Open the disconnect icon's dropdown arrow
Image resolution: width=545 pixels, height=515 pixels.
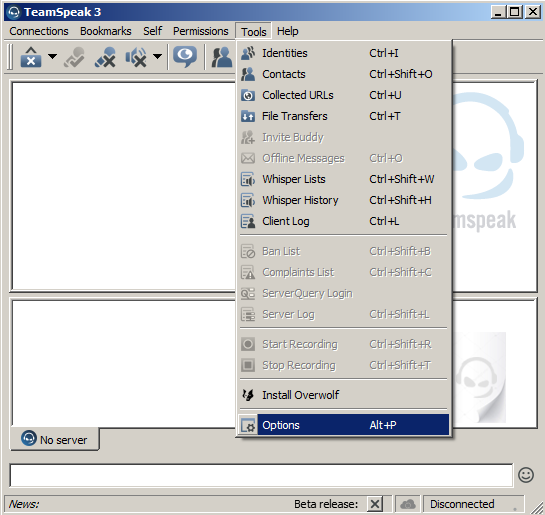tap(52, 56)
